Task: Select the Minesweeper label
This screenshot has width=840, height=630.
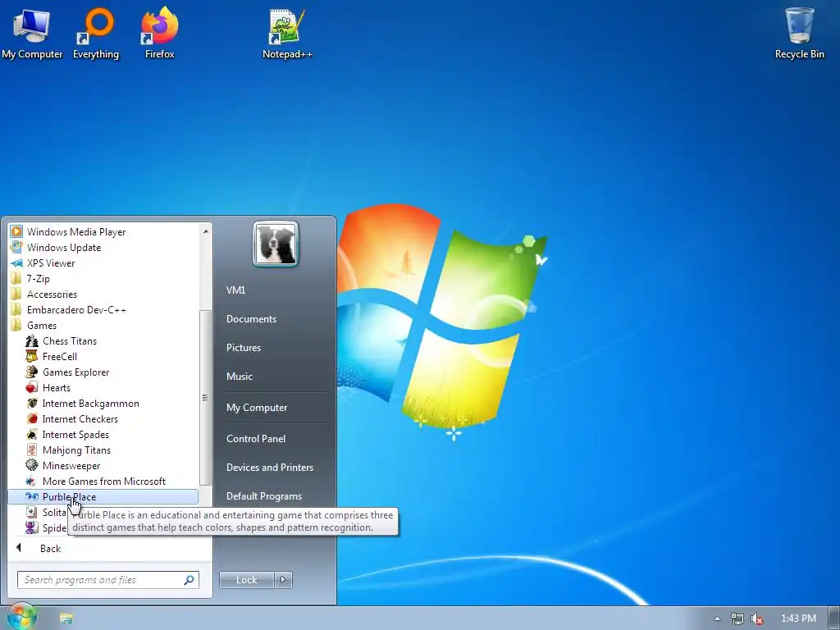Action: tap(71, 466)
